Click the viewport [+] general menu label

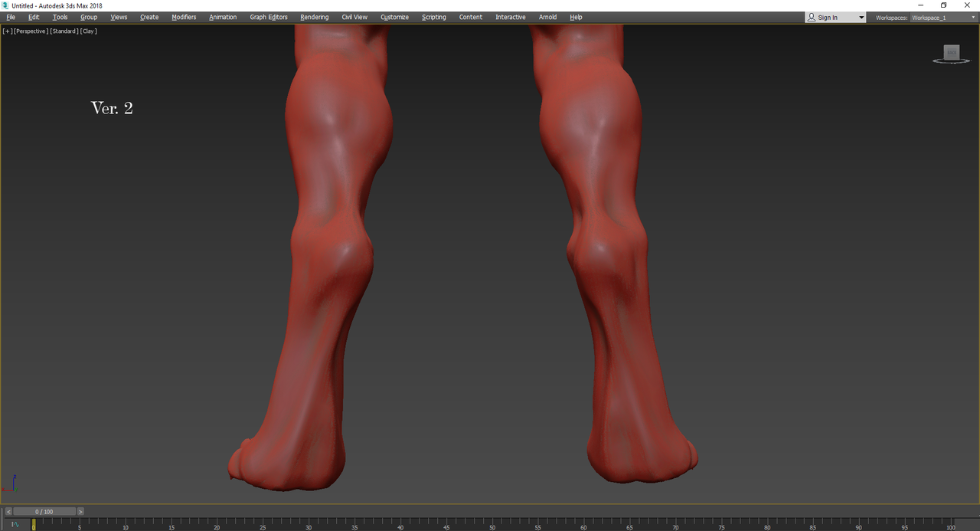(x=7, y=31)
